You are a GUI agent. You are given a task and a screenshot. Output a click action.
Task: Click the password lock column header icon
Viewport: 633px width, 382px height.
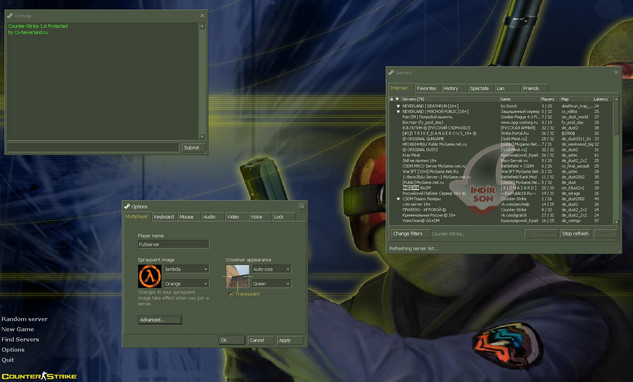click(391, 99)
